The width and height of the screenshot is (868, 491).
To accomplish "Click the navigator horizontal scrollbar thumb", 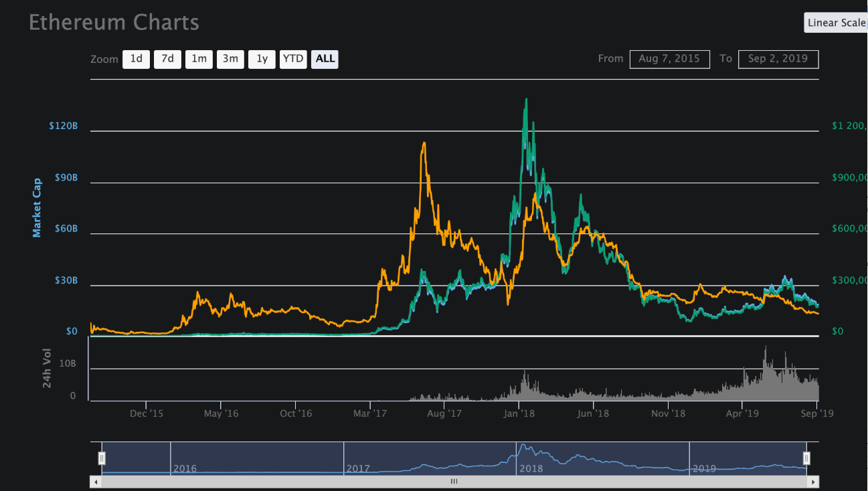I will coord(454,481).
